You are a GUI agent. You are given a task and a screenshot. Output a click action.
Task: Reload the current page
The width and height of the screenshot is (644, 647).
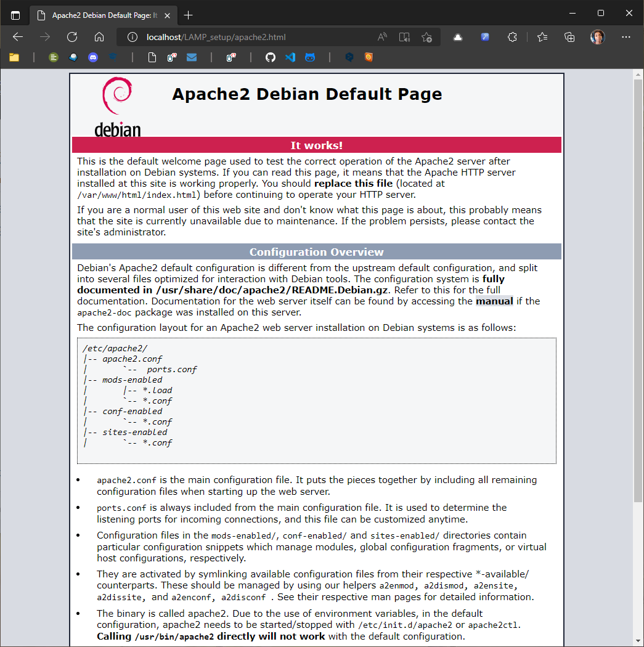72,37
